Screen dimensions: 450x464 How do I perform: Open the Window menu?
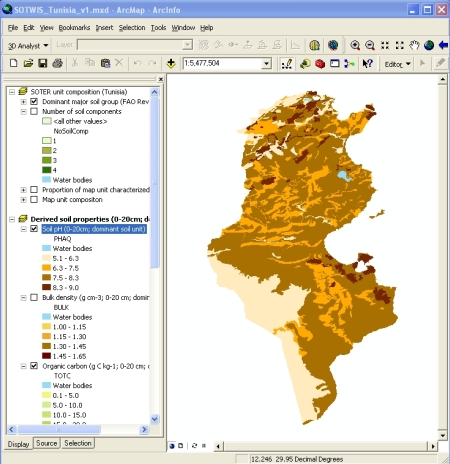click(183, 28)
